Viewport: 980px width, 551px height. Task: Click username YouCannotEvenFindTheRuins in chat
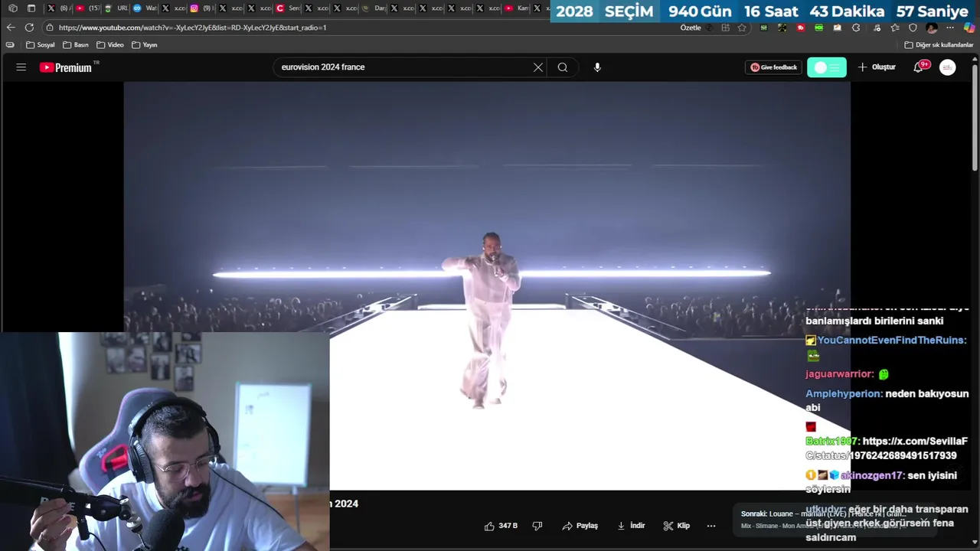(891, 341)
